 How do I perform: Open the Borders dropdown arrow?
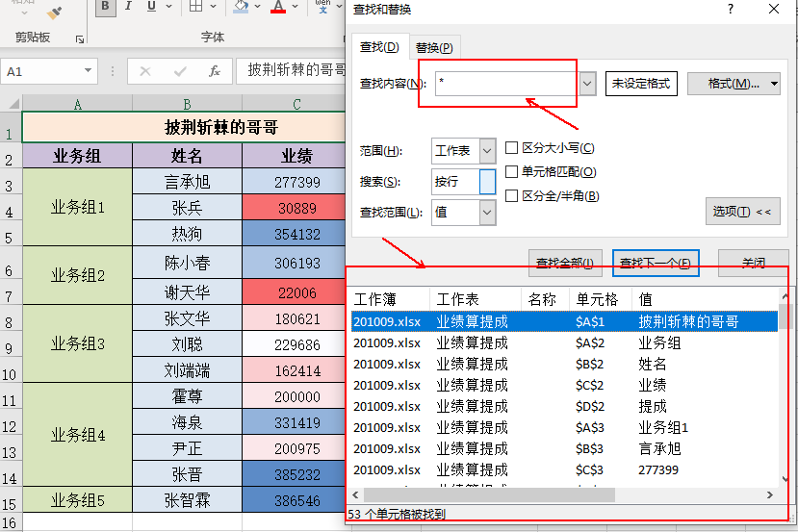214,7
